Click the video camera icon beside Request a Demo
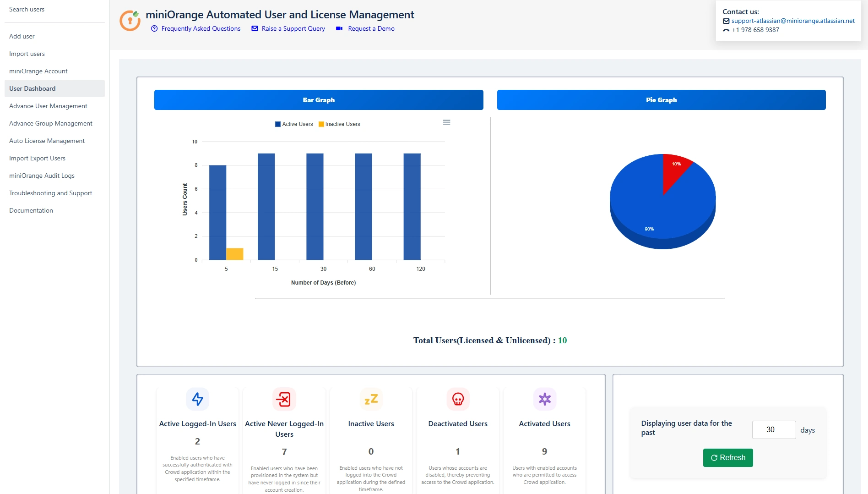868x494 pixels. coord(339,28)
